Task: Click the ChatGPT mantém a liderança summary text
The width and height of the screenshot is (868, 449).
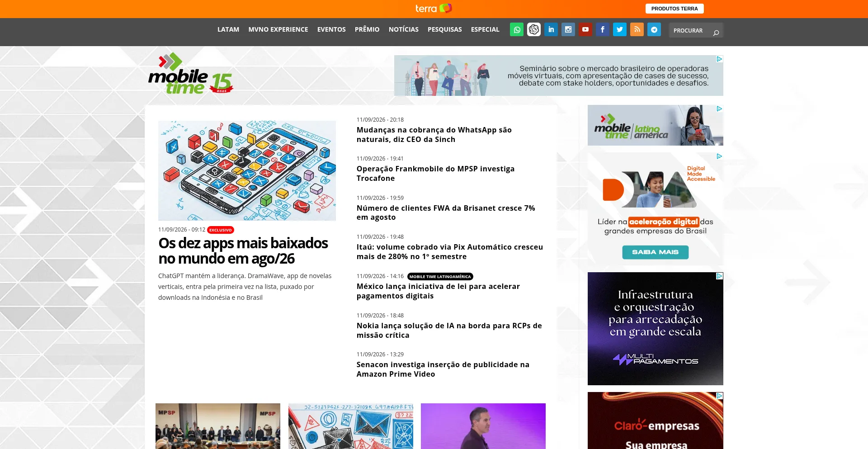Action: [x=245, y=287]
